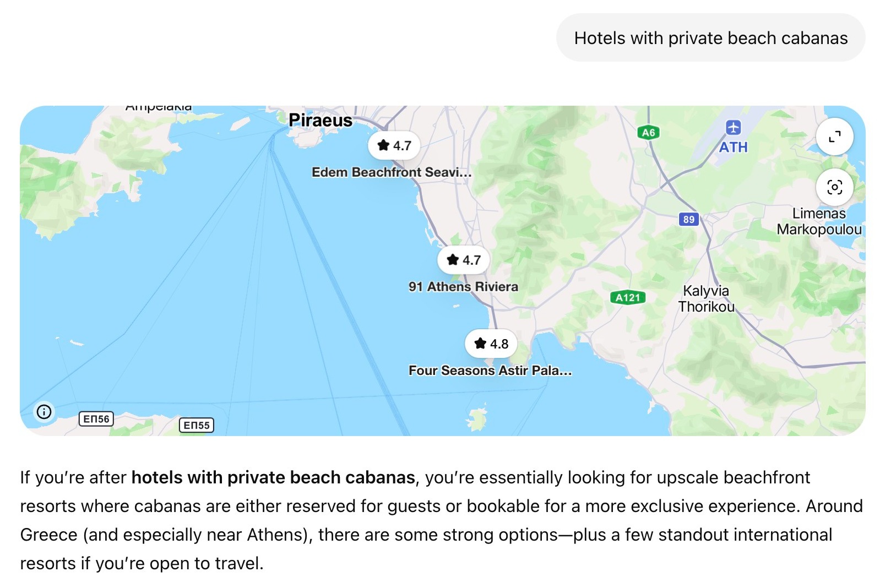Click the 91 Athens Riviera rating pin

coord(463,259)
